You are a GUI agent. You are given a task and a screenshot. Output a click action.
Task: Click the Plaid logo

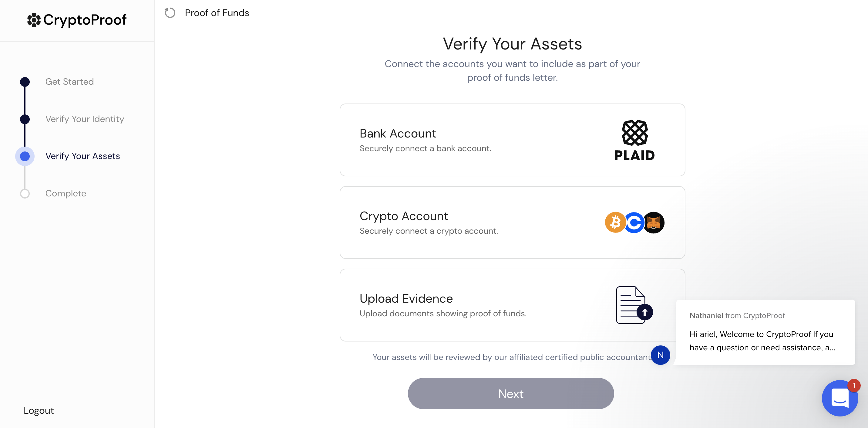click(634, 140)
